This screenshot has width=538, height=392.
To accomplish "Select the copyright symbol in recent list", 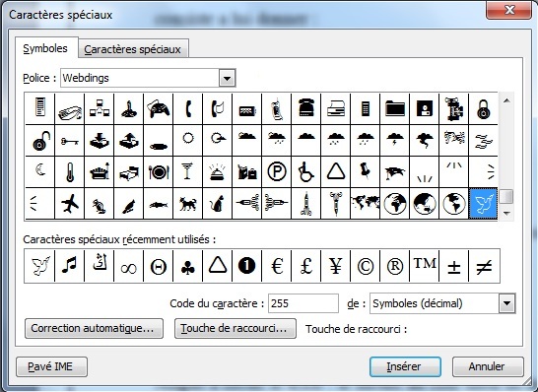I will click(x=365, y=266).
